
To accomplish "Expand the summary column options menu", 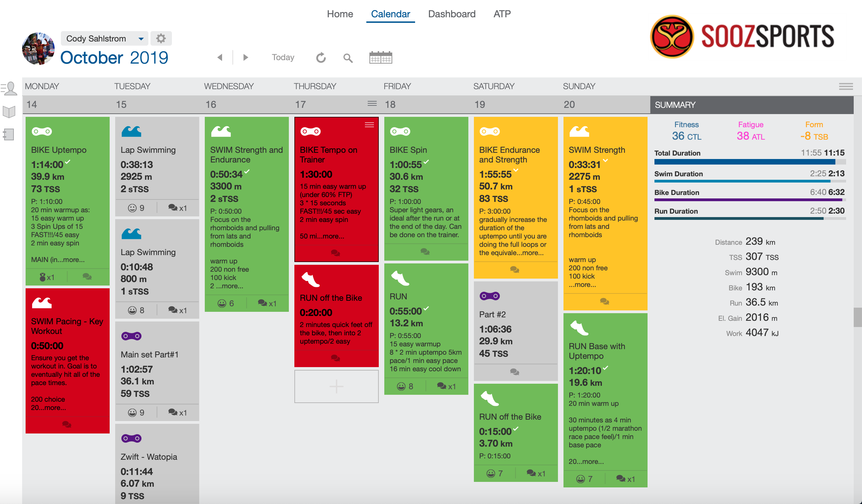I will [846, 86].
